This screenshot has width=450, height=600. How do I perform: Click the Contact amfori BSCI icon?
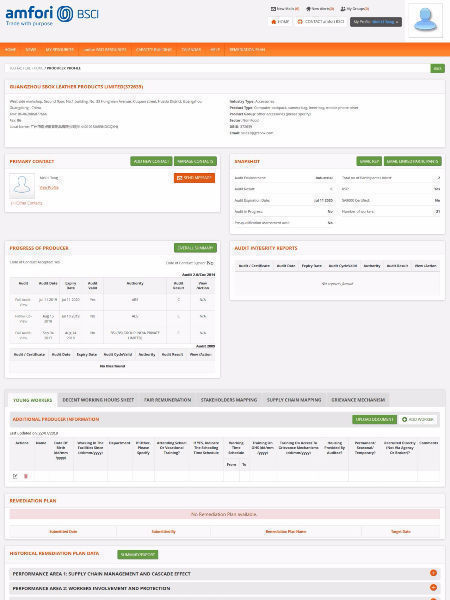click(300, 22)
